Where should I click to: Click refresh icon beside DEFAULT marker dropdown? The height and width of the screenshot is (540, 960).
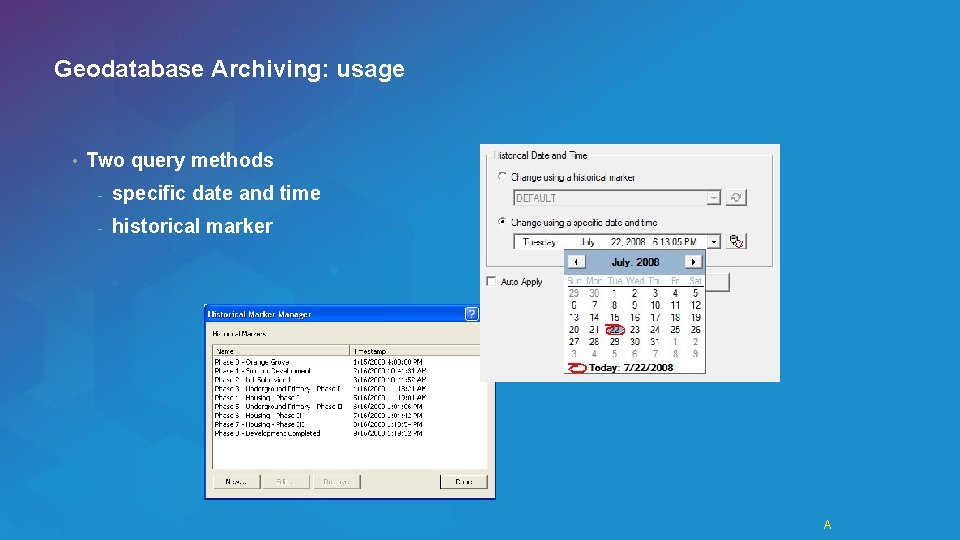(736, 197)
